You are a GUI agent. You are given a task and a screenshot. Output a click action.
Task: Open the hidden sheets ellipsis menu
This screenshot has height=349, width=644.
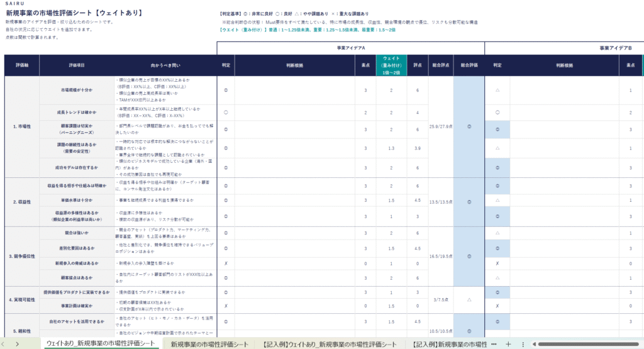(494, 344)
